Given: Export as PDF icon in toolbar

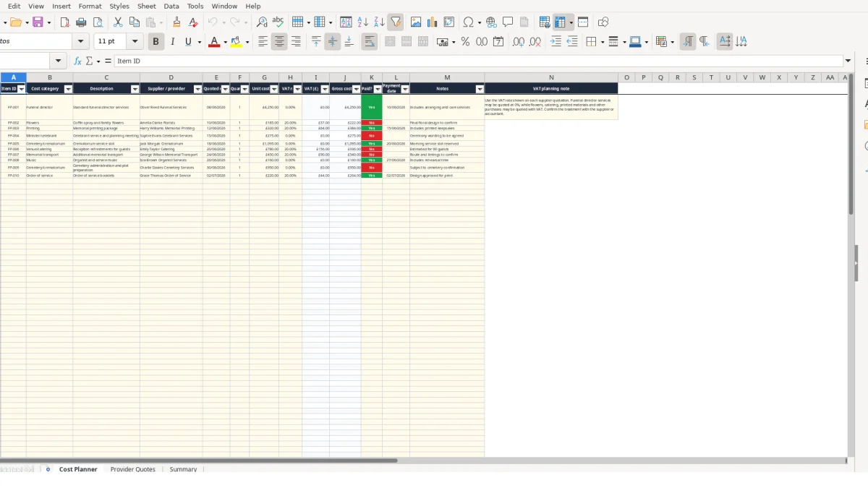Looking at the screenshot, I should 64,22.
